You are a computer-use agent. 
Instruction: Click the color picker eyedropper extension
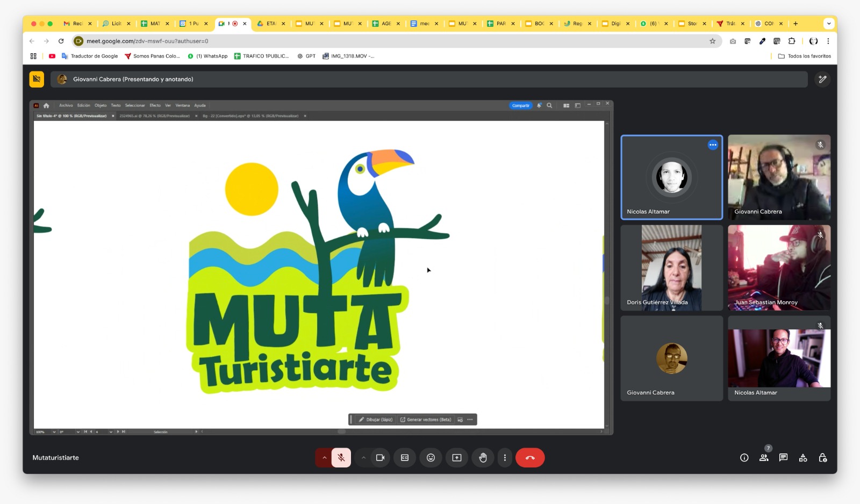762,41
